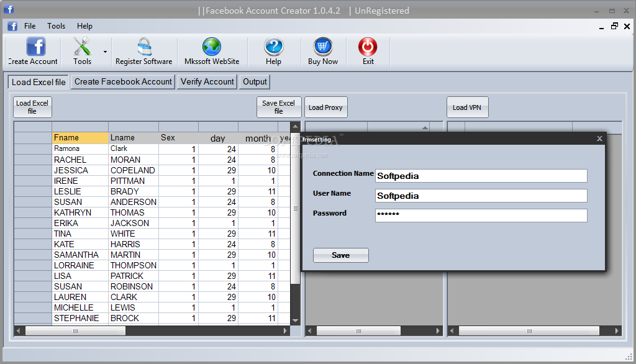Click Excel grid vertical scrollbar thumb
The image size is (636, 364).
(x=295, y=207)
